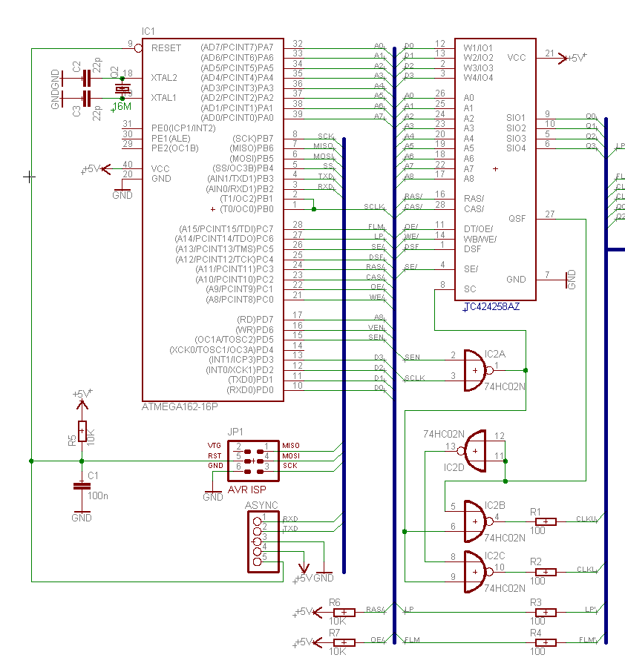Screen dimensions: 625x672
Task: Click the RESET pin inversion circle on IC1
Action: (138, 48)
